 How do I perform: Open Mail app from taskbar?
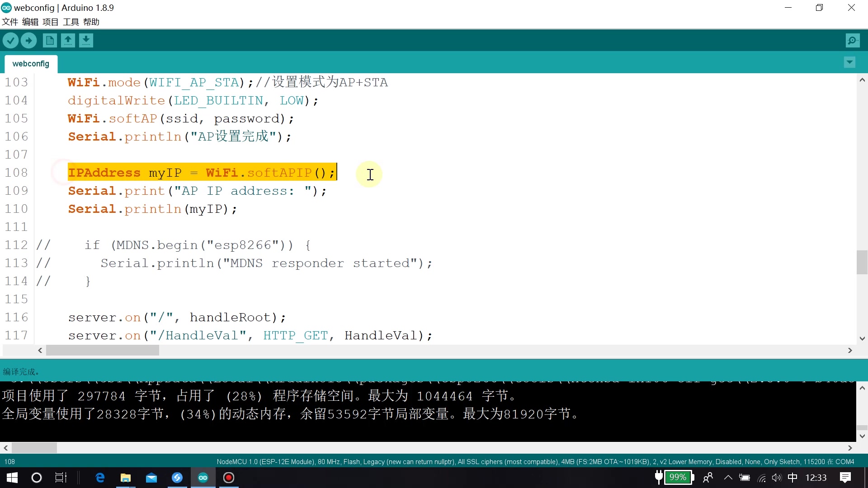tap(151, 478)
